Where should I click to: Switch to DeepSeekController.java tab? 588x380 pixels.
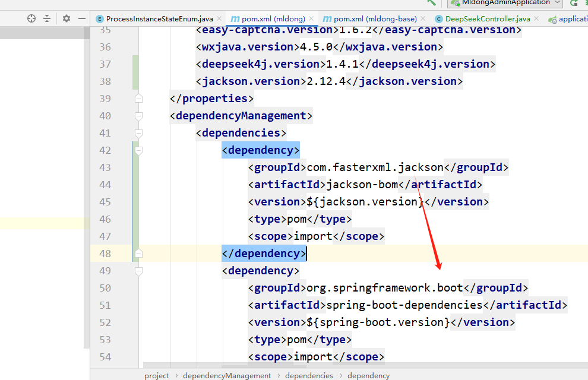[x=488, y=19]
